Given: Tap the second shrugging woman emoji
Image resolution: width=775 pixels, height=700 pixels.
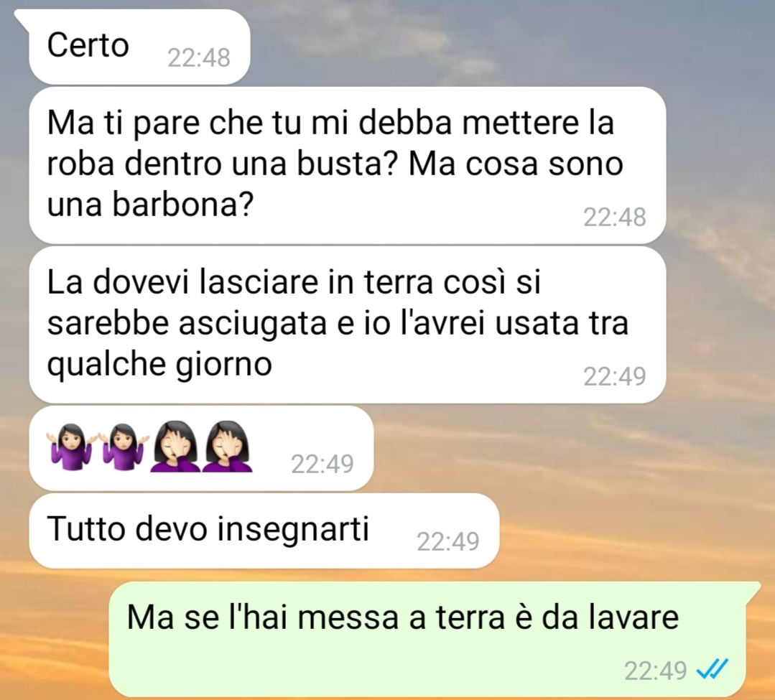Looking at the screenshot, I should pos(121,446).
